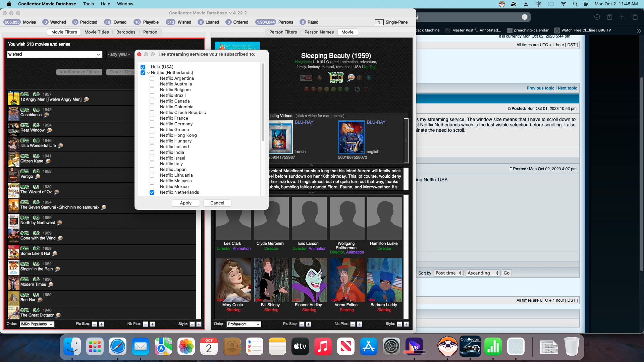Rate movie with the angry red smiley
The height and width of the screenshot is (362, 644).
click(306, 89)
